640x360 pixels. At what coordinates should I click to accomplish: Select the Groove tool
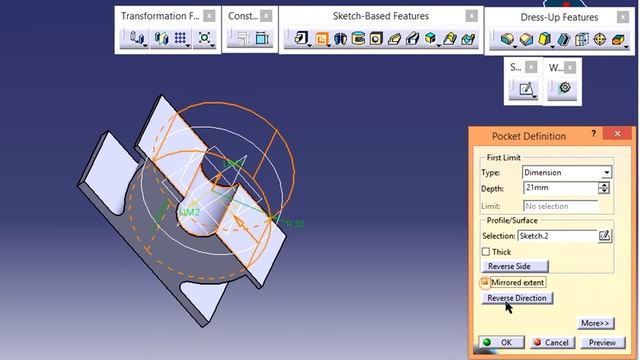point(358,39)
